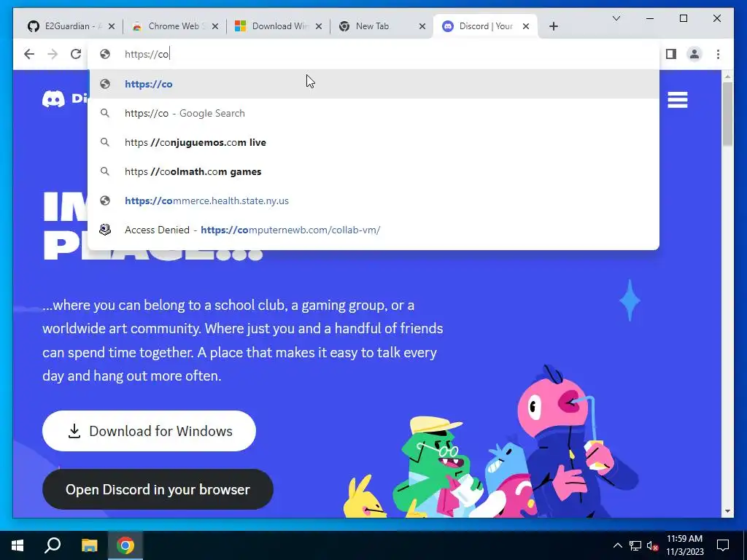Select the computernewb.com collab-vm suggestion
The image size is (747, 560).
point(373,230)
